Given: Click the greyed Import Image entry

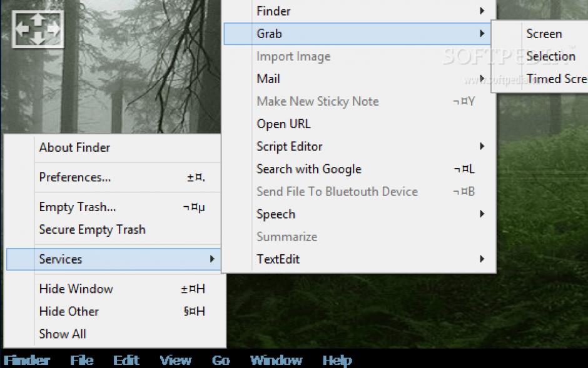Looking at the screenshot, I should tap(357, 56).
